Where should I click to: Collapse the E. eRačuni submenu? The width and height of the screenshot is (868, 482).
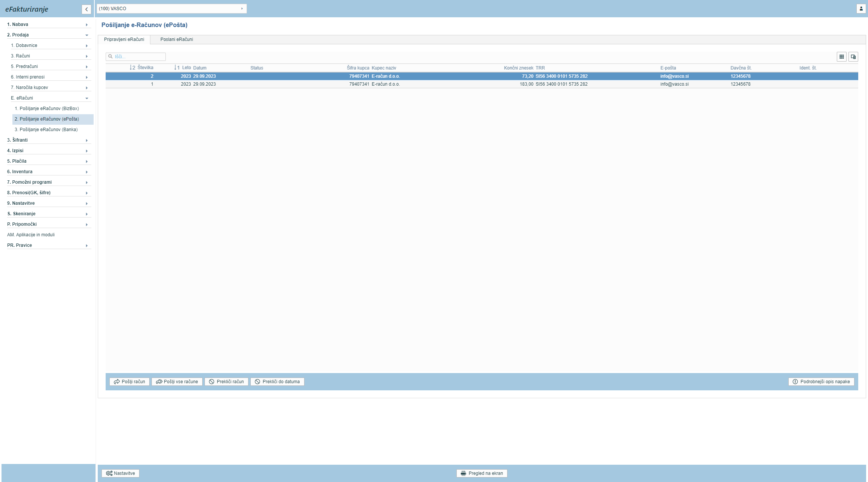click(51, 98)
